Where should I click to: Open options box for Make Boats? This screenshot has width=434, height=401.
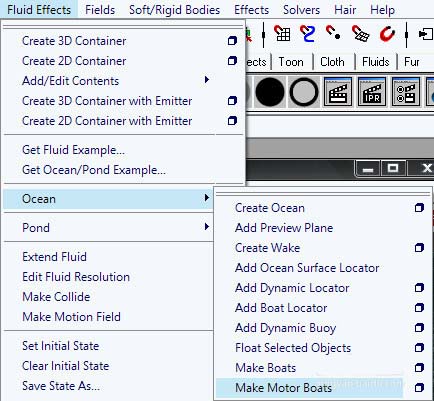419,368
